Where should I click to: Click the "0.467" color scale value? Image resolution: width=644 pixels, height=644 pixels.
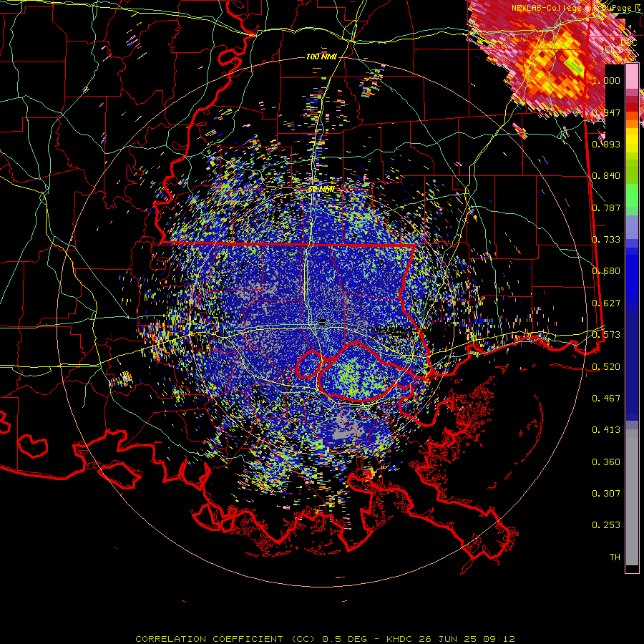[x=606, y=399]
